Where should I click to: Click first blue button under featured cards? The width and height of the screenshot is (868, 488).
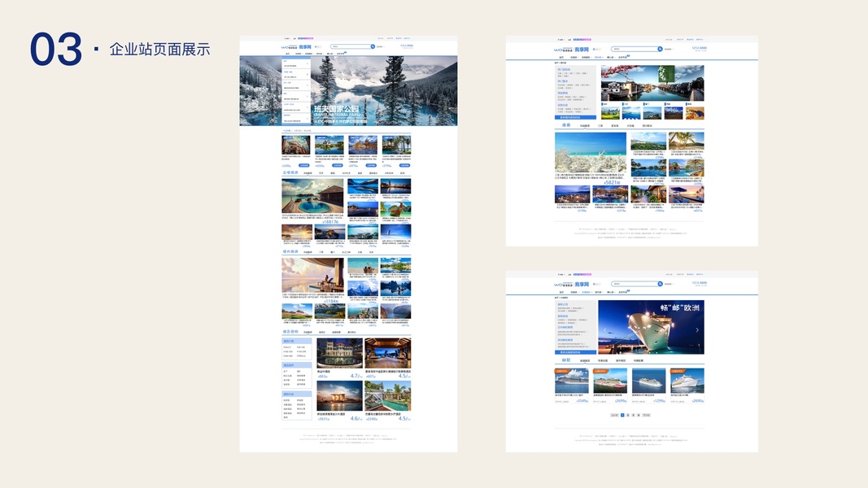point(304,165)
